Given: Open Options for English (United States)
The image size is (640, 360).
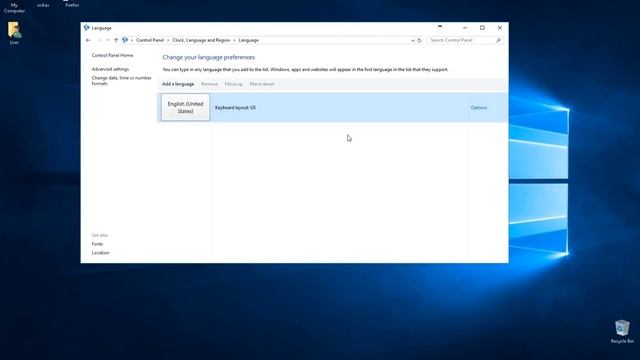Looking at the screenshot, I should (478, 108).
